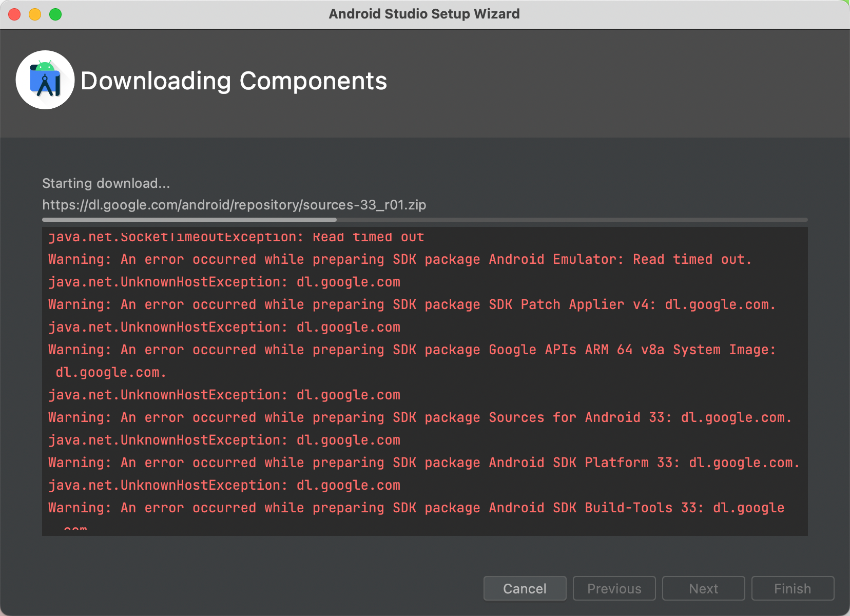Click the green zoom window button
This screenshot has width=850, height=616.
[55, 14]
